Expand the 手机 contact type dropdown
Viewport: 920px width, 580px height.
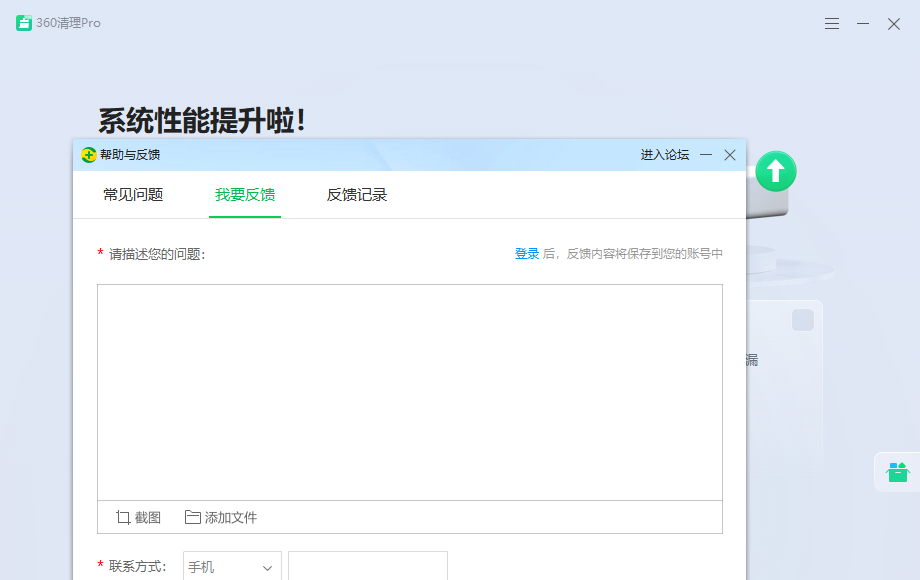coord(232,567)
